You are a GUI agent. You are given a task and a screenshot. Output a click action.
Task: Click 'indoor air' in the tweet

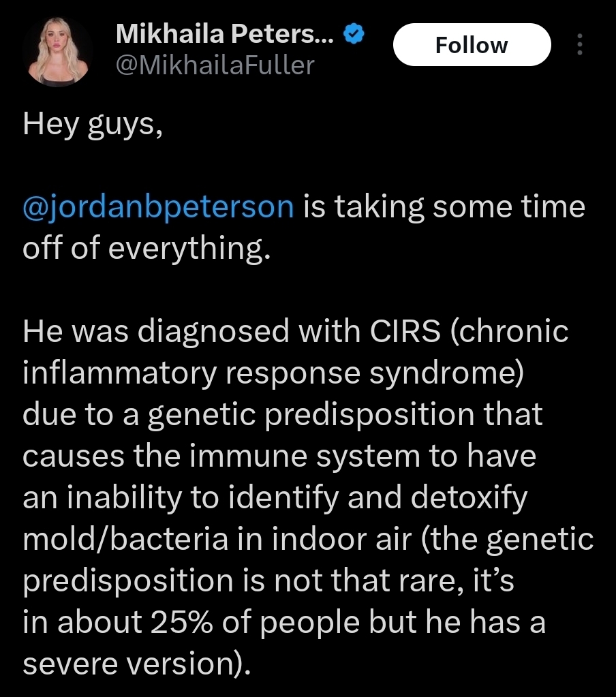342,539
